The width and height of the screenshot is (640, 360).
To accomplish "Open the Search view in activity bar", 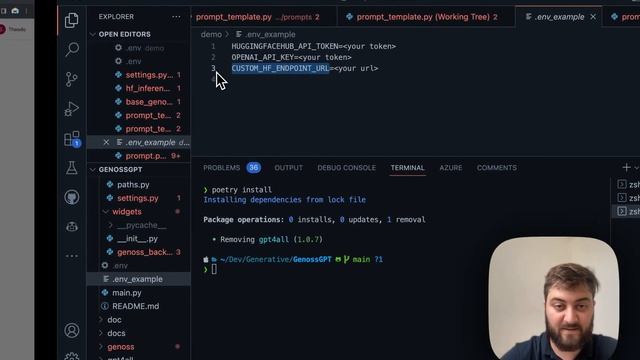I will point(72,49).
